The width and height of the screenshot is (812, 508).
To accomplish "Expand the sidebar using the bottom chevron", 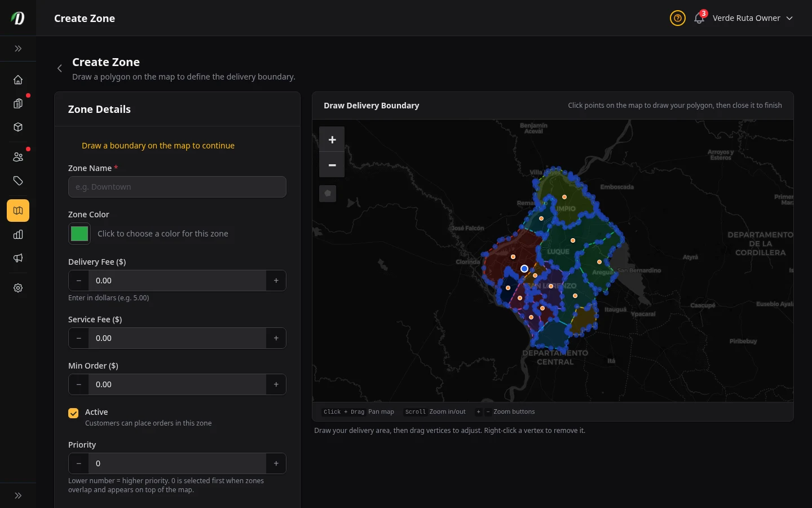I will point(18,495).
